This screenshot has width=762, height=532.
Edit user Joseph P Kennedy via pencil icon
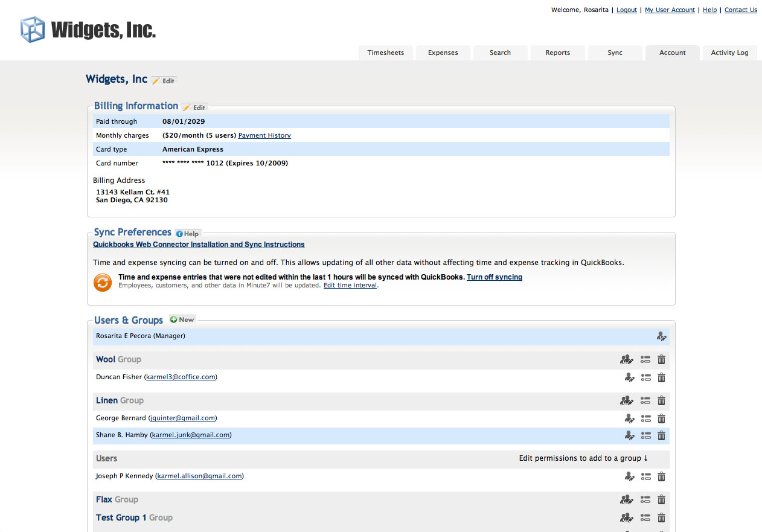pyautogui.click(x=629, y=476)
